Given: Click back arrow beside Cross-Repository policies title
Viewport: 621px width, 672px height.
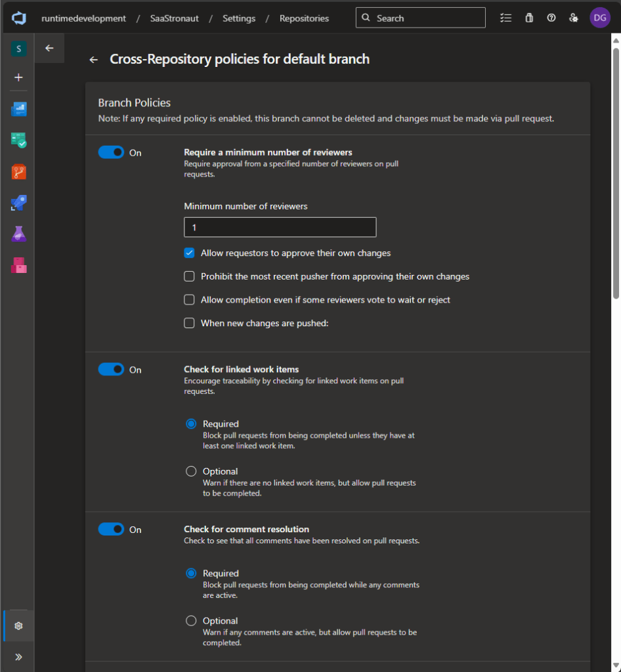Looking at the screenshot, I should coord(94,60).
